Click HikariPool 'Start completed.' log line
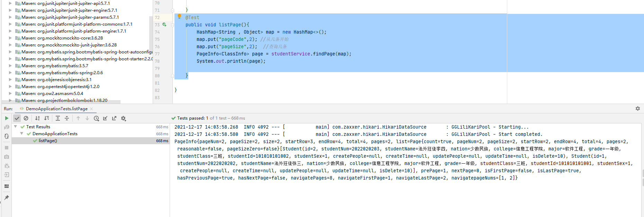The width and height of the screenshot is (644, 217). 358,134
